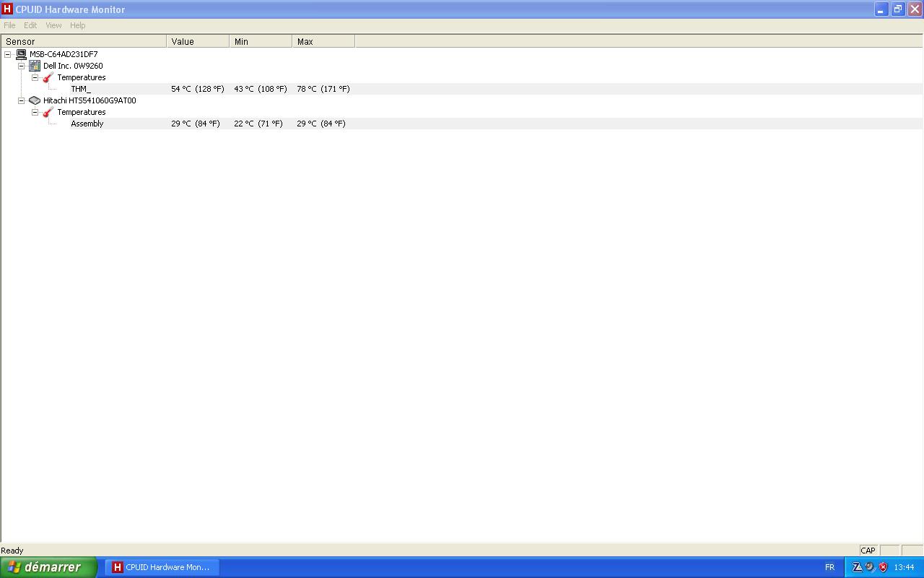Viewport: 924px width, 578px height.
Task: Click the THM_ maximum value 78 °C (171 °F)
Action: coord(323,89)
